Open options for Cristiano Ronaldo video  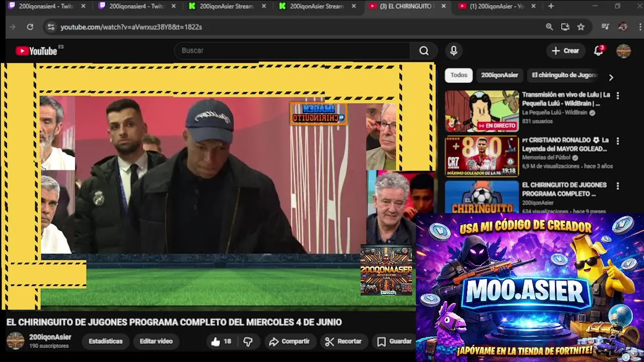618,141
